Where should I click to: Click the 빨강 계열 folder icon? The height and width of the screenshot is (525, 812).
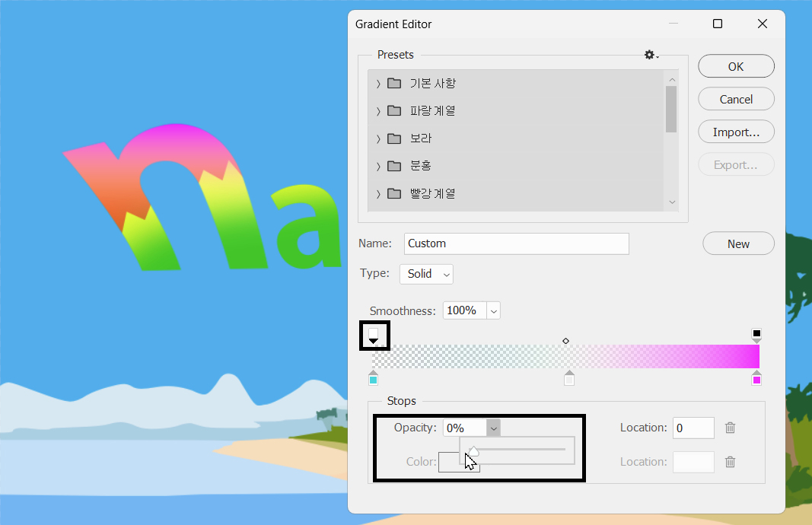tap(394, 193)
